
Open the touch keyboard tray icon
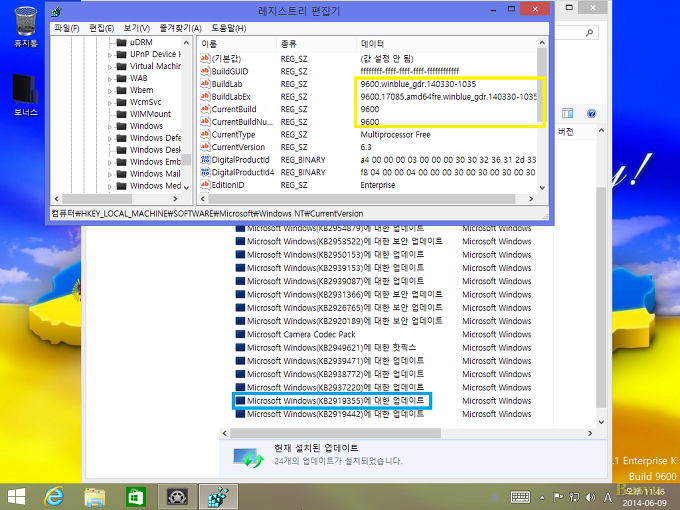[520, 497]
